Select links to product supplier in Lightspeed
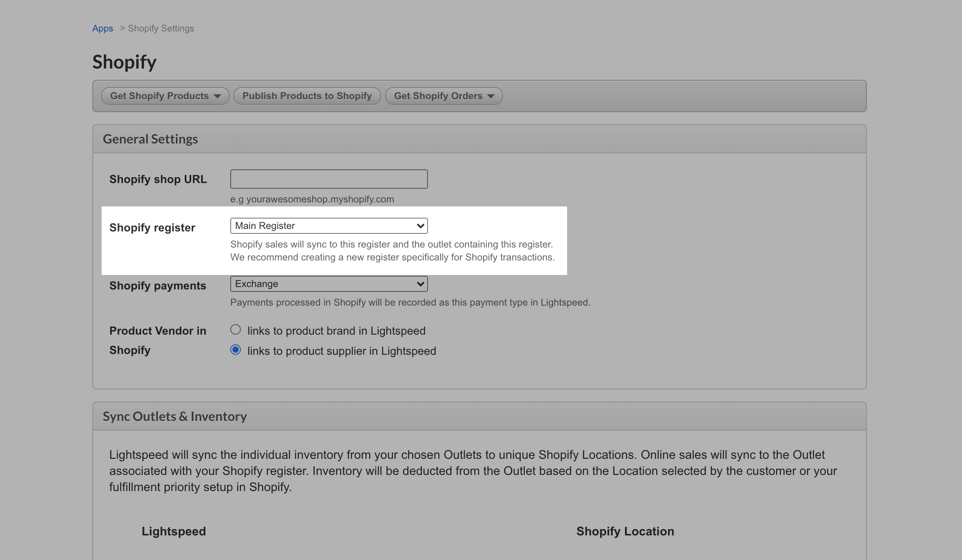 pos(236,350)
